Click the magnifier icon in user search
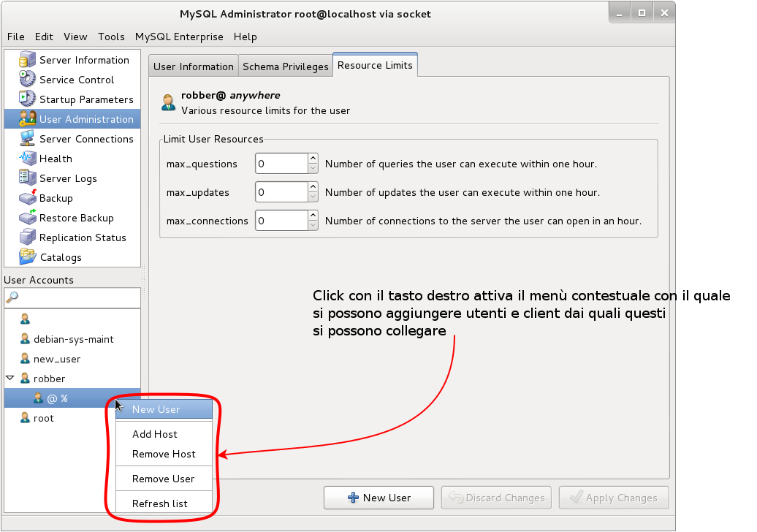 (12, 297)
